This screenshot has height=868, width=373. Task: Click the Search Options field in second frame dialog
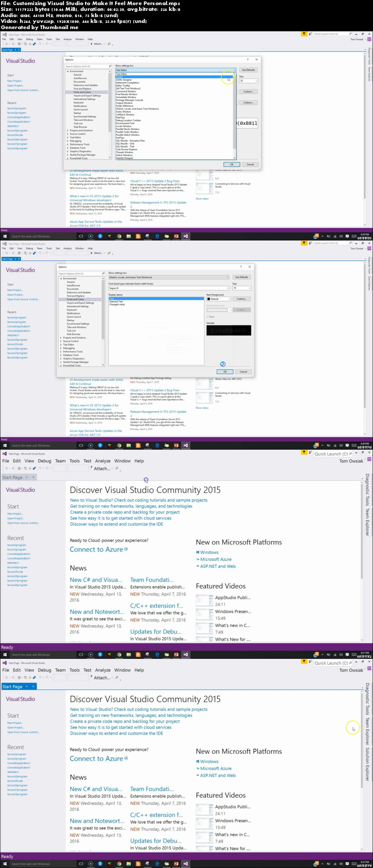coord(82,274)
